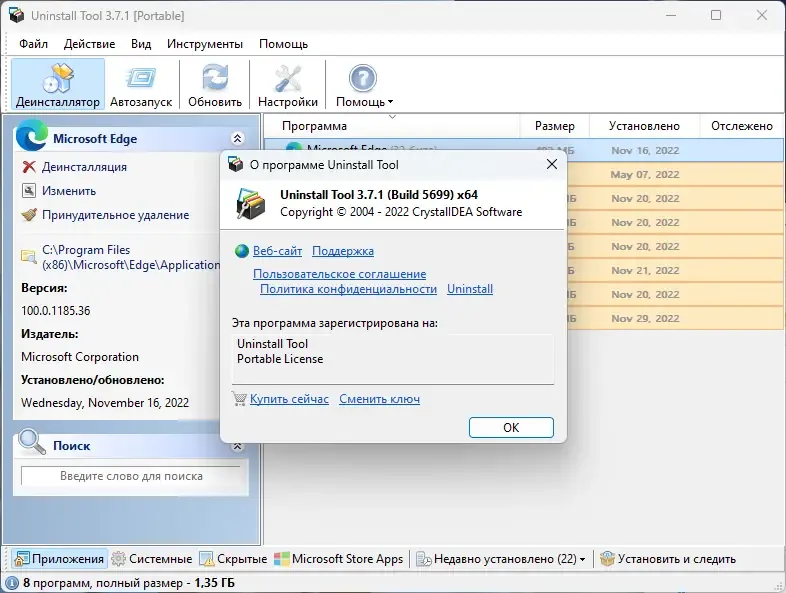Image resolution: width=786 pixels, height=593 pixels.
Task: Click the Nov 29, 2022 install date
Action: click(645, 319)
